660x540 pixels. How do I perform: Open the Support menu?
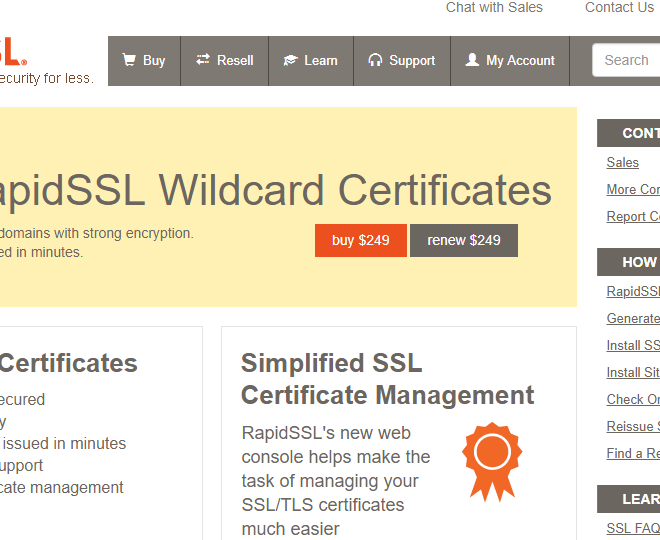402,61
